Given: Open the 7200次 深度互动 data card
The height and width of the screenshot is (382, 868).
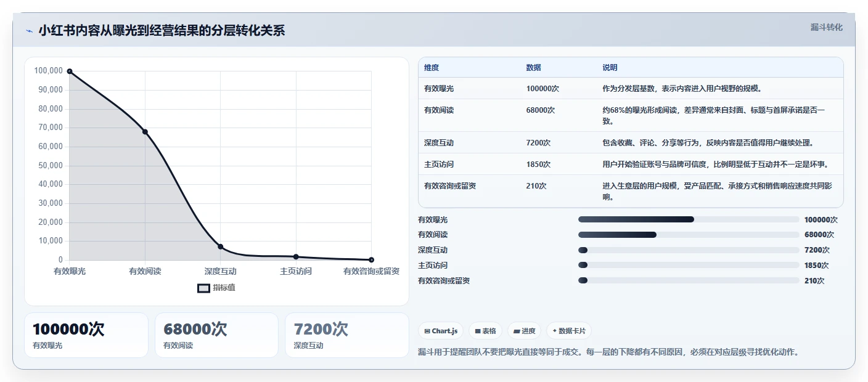Looking at the screenshot, I should 347,335.
